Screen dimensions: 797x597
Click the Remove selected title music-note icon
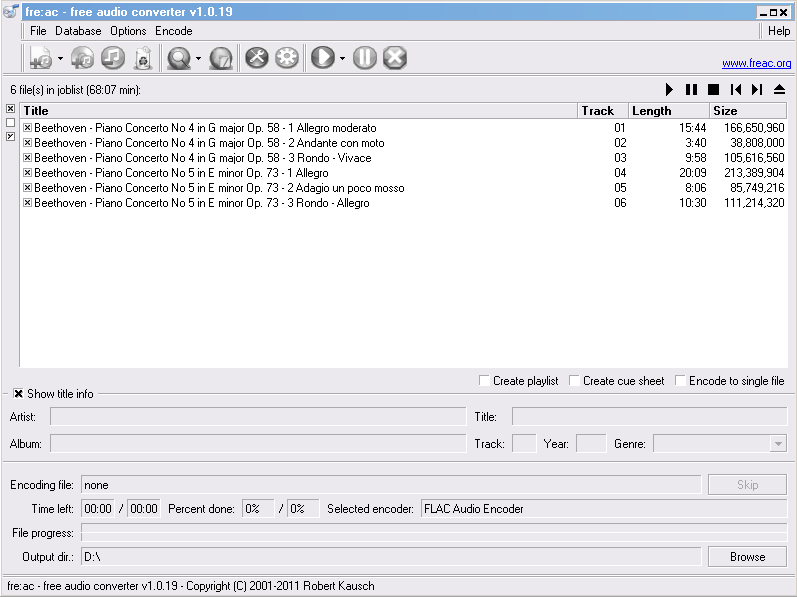pos(113,58)
